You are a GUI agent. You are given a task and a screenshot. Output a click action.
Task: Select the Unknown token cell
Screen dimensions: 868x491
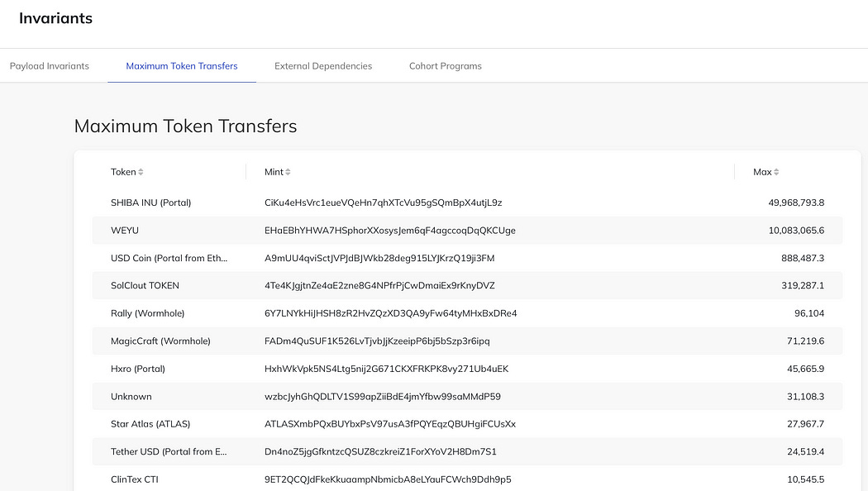(131, 396)
